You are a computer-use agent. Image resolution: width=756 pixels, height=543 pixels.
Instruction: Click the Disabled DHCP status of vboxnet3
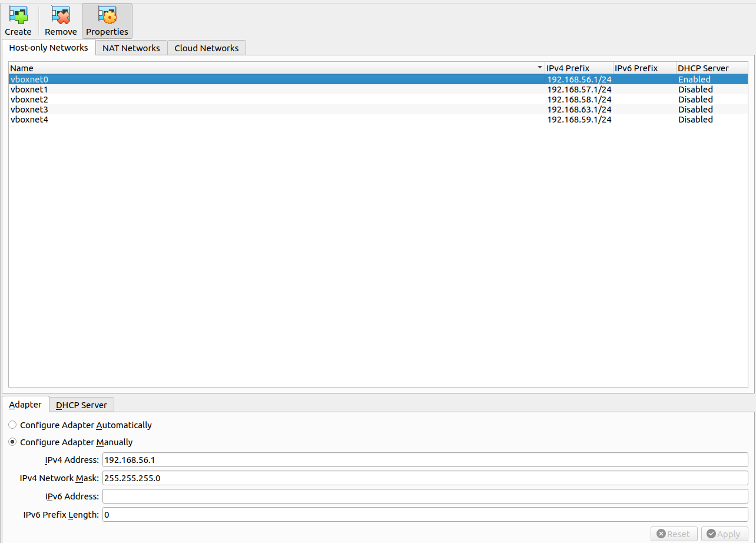(695, 110)
